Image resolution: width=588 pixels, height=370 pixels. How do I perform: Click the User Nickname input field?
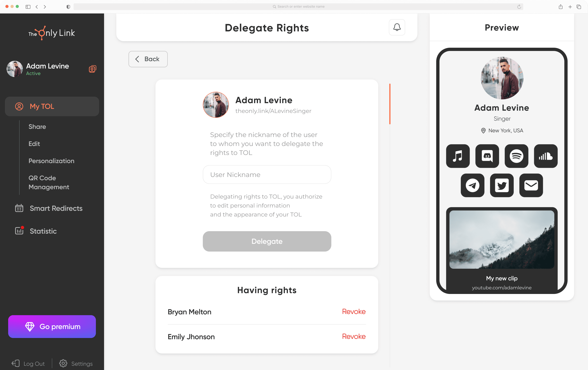pyautogui.click(x=267, y=175)
